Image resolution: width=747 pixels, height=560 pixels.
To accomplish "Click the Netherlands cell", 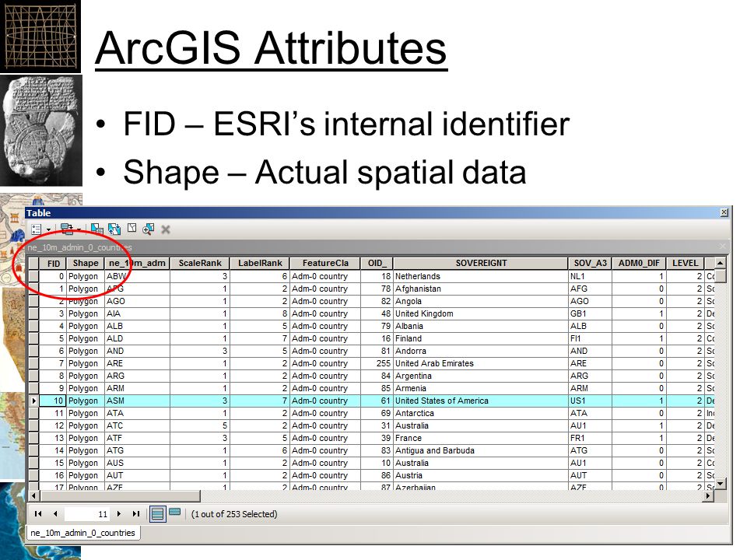I will coord(480,276).
